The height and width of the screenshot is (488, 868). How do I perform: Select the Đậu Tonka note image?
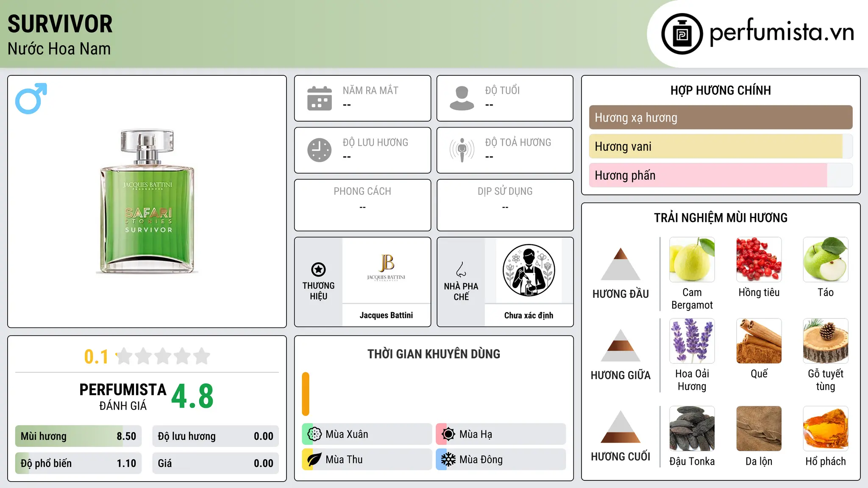[x=692, y=429]
